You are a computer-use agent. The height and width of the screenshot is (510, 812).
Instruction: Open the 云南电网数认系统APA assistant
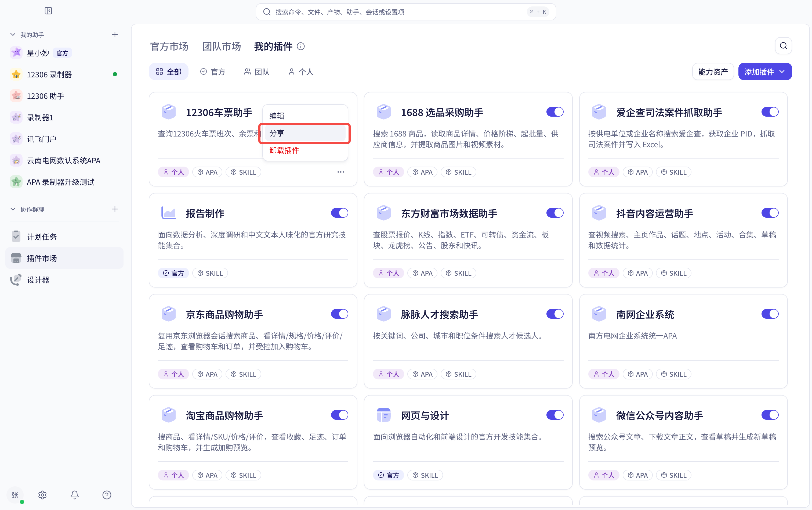(64, 160)
